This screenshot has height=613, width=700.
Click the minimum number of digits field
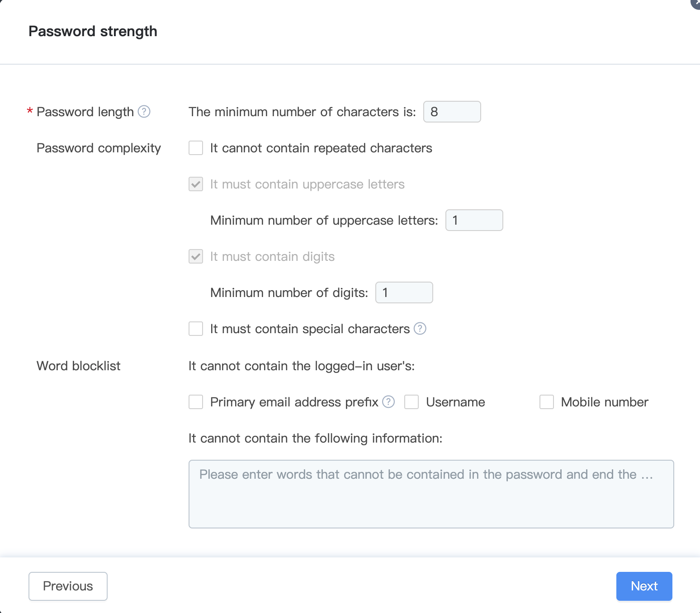[404, 292]
